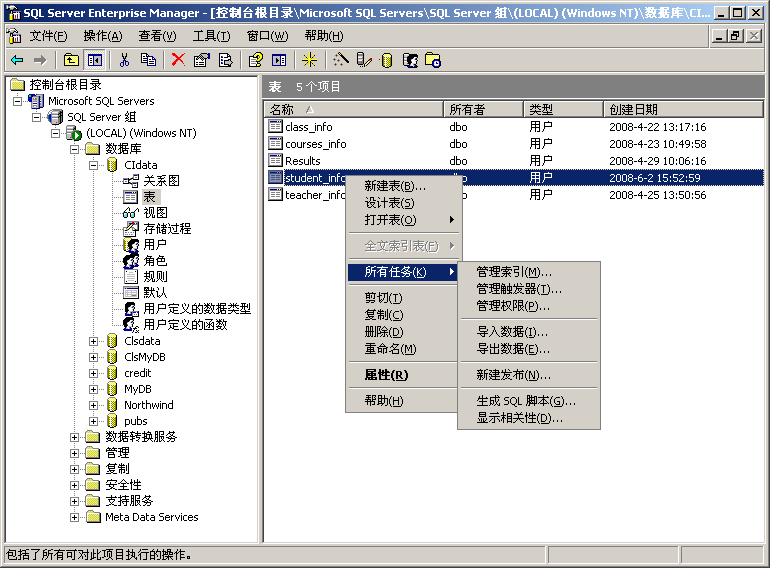The image size is (770, 568).
Task: Select the 存储过程 stored procedures node
Action: tap(167, 229)
